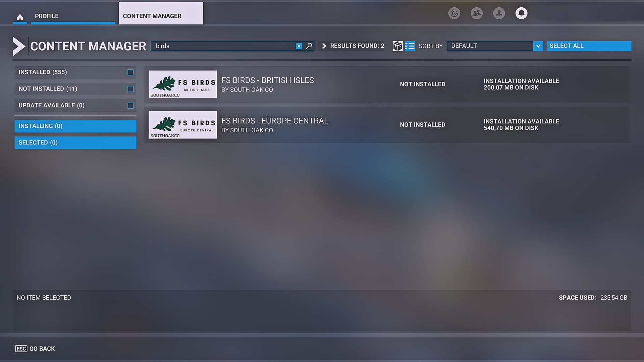Check the Not Installed filter checkbox
644x362 pixels.
130,89
